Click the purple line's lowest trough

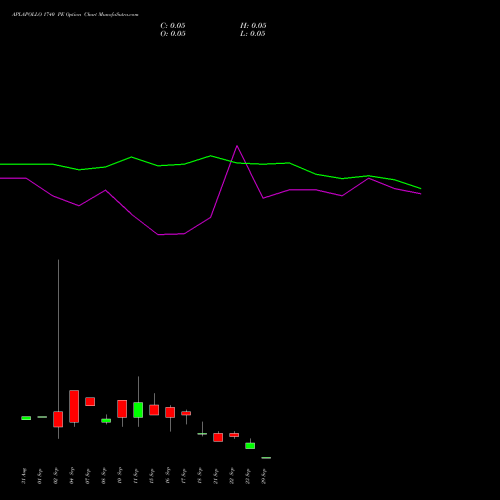(159, 235)
